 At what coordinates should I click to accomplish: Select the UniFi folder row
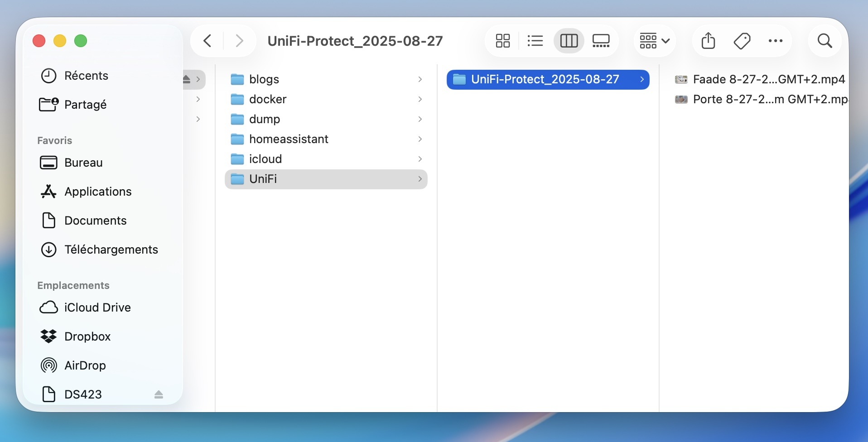click(x=326, y=179)
